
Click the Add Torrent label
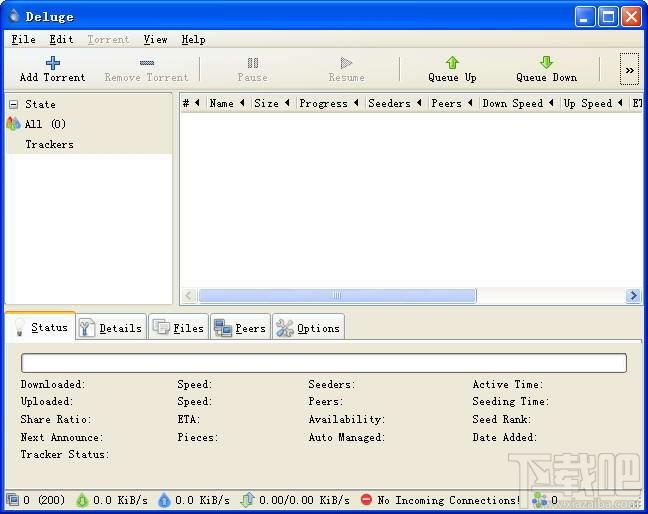[x=52, y=78]
